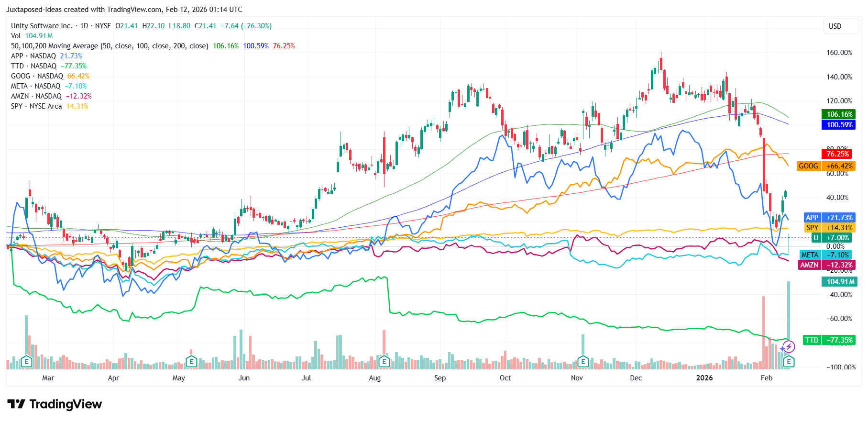Click the purple lightning event icon
Image resolution: width=868 pixels, height=422 pixels.
click(x=789, y=346)
